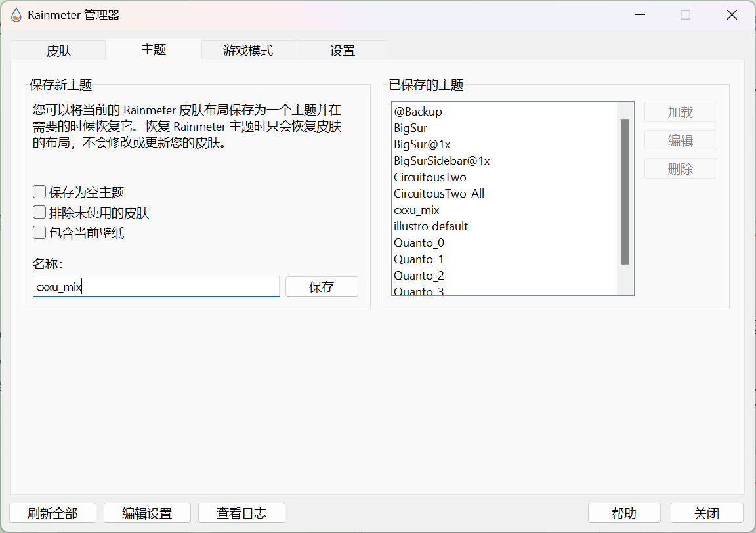The image size is (756, 533).
Task: Select CircuitousTwo-All theme entry
Action: point(504,194)
